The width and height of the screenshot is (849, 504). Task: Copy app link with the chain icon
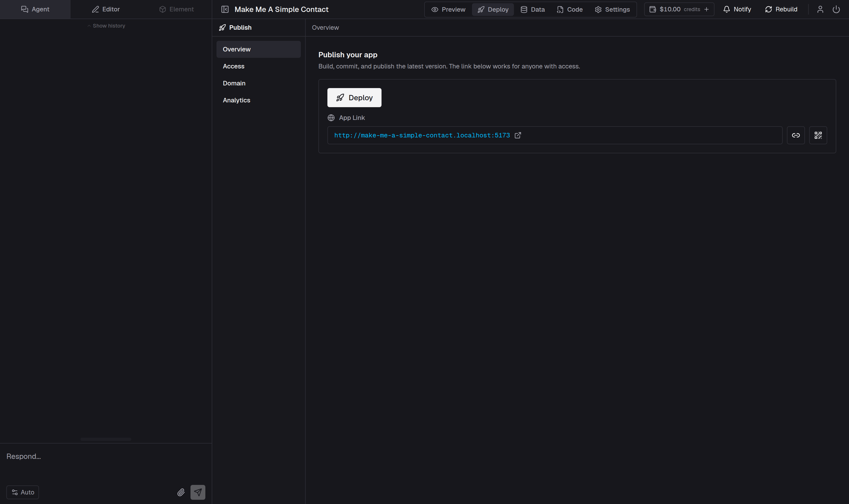tap(796, 135)
